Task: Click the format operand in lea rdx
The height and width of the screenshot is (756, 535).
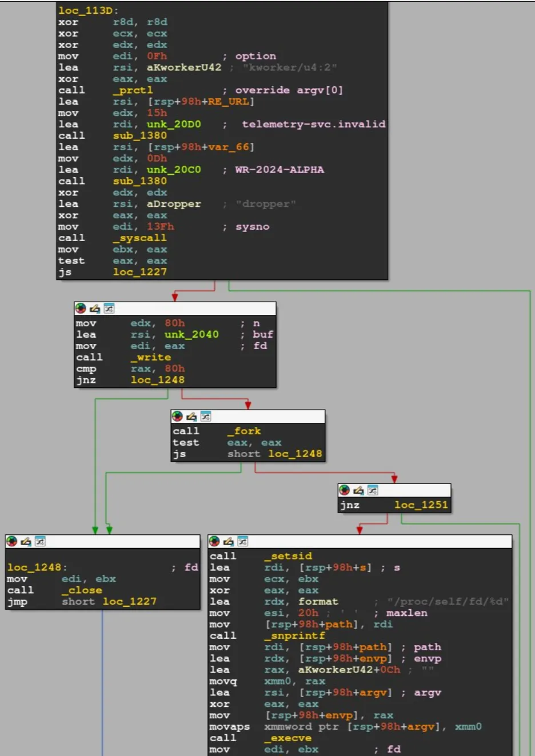Action: (x=318, y=602)
